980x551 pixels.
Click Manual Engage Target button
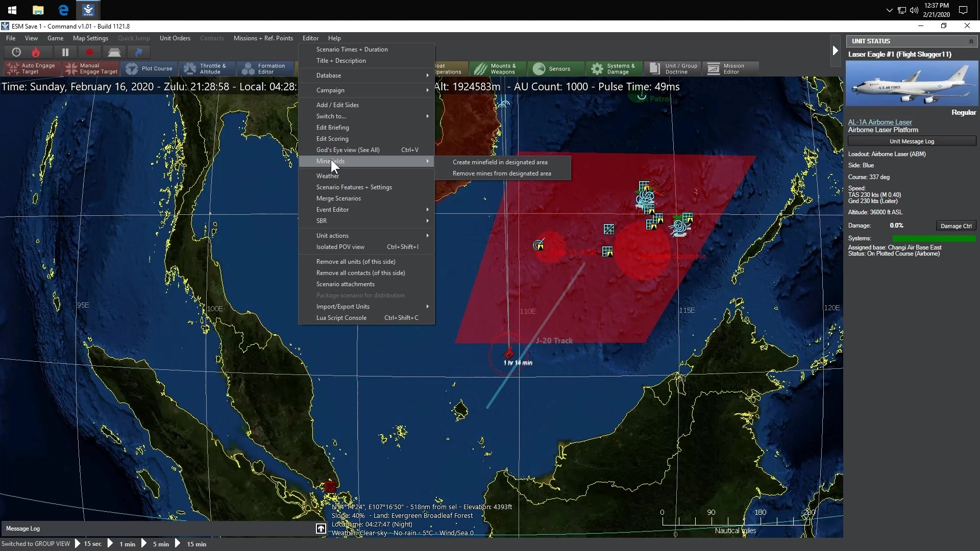coord(91,68)
